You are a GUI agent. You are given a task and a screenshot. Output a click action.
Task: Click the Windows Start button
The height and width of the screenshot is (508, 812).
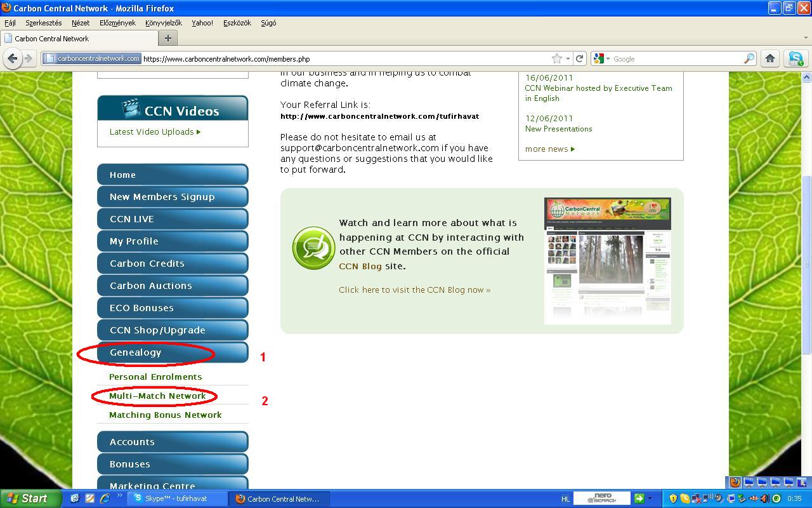click(x=31, y=498)
